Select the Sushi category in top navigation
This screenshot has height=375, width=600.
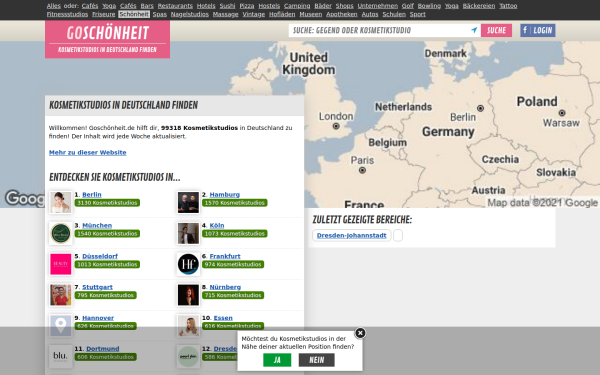[227, 6]
